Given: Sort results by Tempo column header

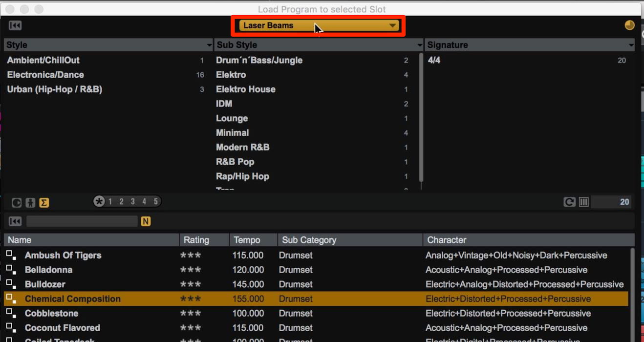Looking at the screenshot, I should (x=253, y=240).
